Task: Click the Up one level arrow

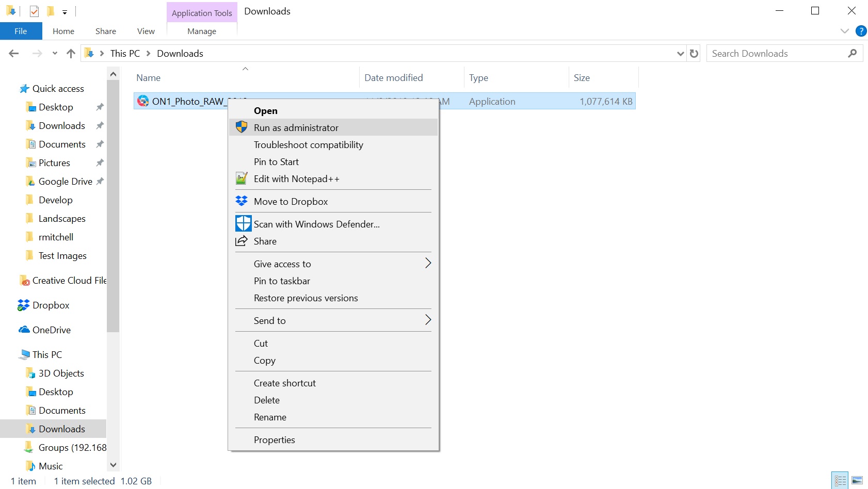Action: click(x=71, y=54)
